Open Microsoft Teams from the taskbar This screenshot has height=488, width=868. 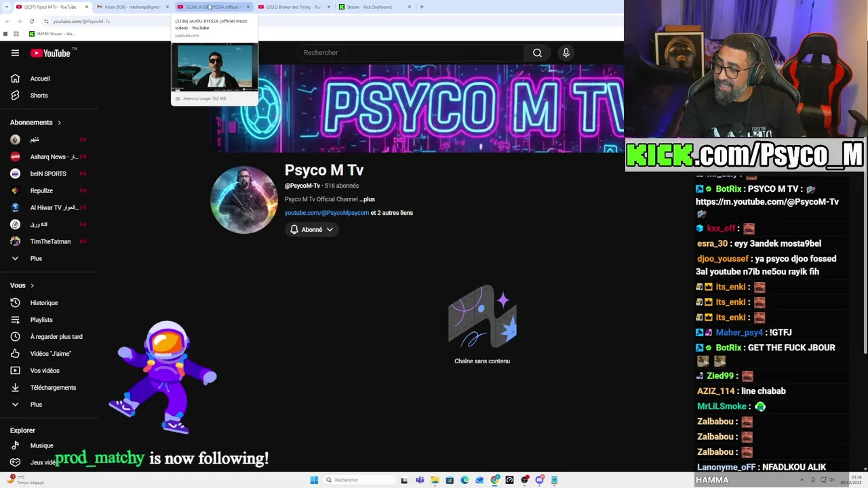click(x=420, y=480)
